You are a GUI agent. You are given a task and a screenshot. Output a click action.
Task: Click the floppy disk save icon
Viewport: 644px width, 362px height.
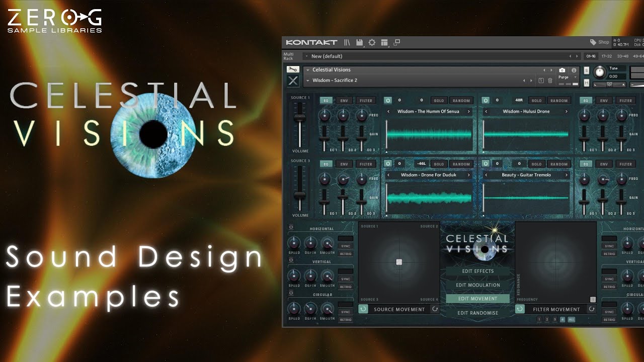(x=359, y=42)
